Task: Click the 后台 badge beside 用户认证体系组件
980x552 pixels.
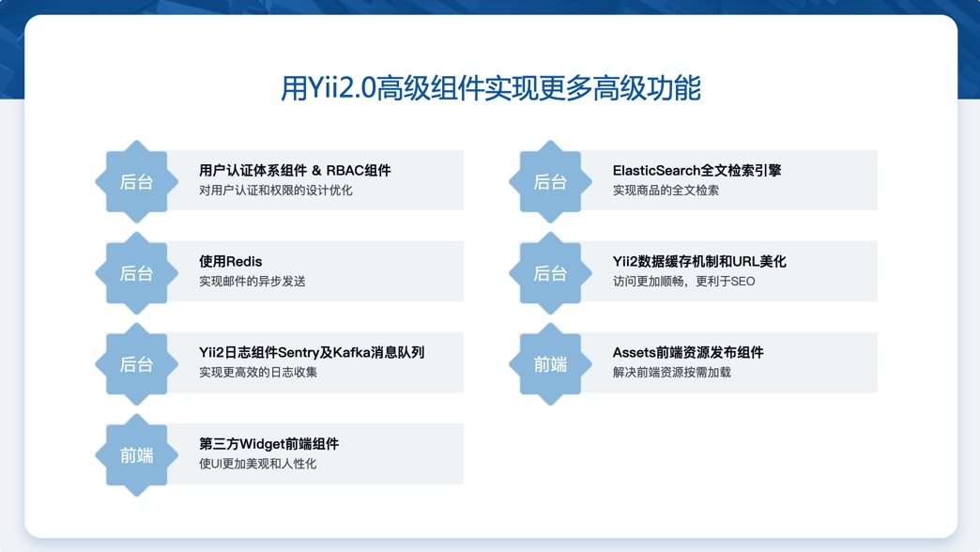Action: [137, 182]
